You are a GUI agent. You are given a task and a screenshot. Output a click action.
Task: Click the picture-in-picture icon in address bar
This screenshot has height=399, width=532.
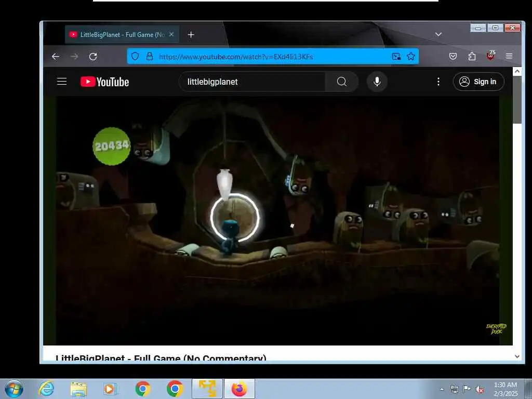(x=396, y=56)
